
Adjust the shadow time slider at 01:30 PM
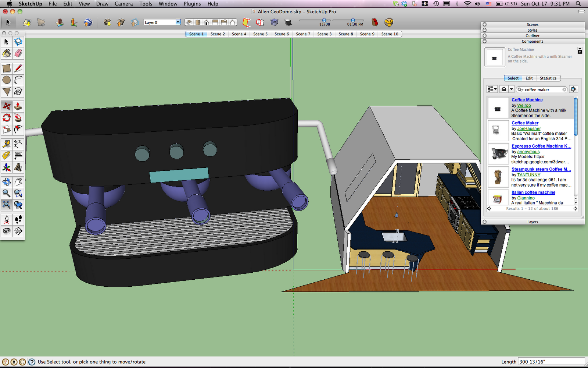click(353, 20)
